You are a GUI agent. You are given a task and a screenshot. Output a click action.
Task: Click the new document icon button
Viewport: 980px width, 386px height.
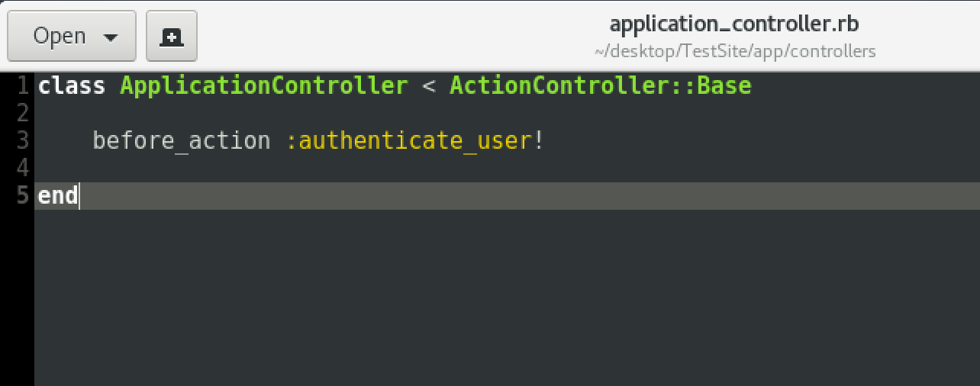pos(172,36)
